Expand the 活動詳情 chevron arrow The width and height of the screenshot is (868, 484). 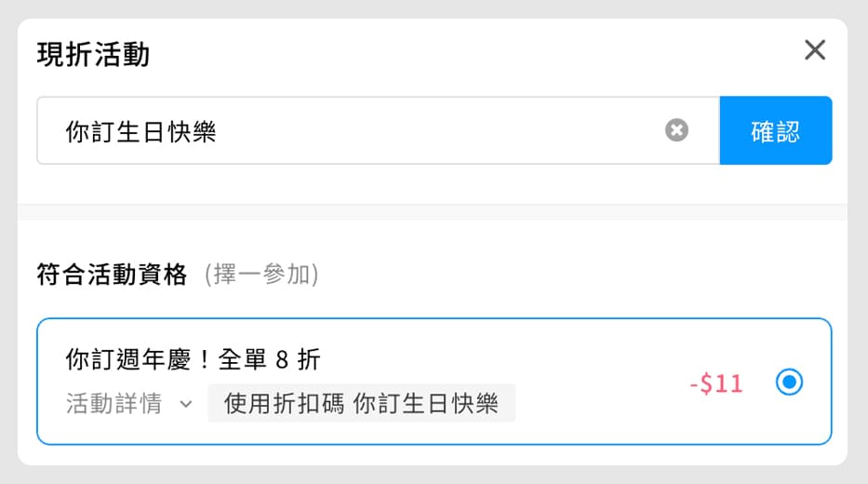coord(185,405)
